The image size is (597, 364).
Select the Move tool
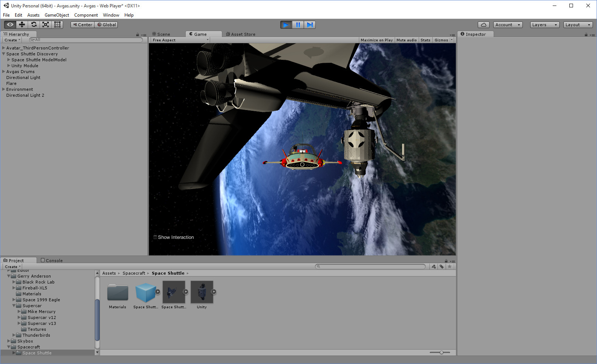tap(22, 25)
